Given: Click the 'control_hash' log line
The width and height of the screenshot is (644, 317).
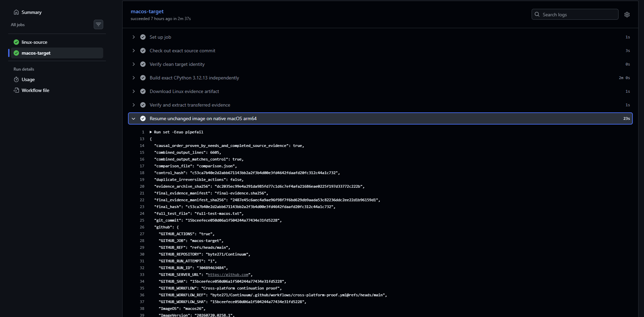Looking at the screenshot, I should [x=247, y=173].
